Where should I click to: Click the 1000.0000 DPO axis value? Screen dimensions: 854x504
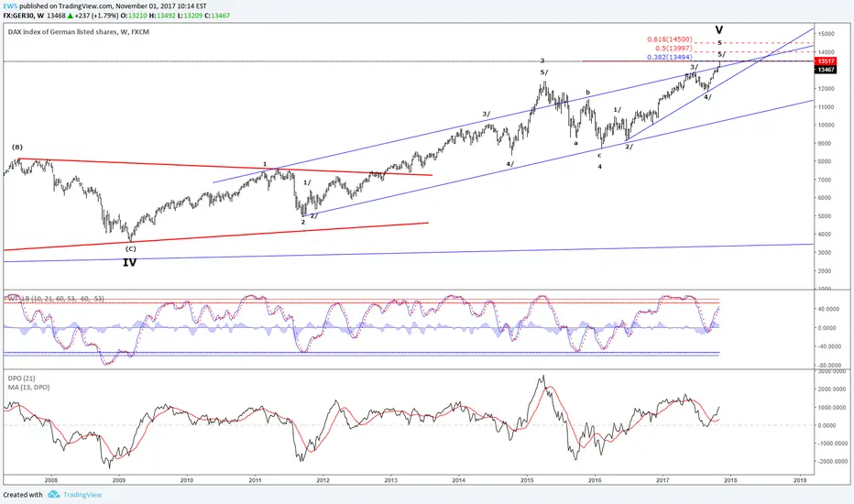point(831,407)
